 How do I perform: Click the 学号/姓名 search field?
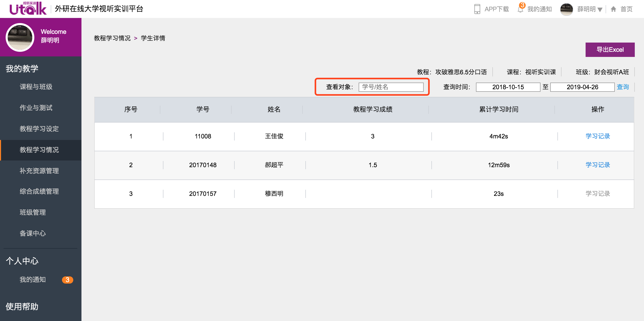391,87
